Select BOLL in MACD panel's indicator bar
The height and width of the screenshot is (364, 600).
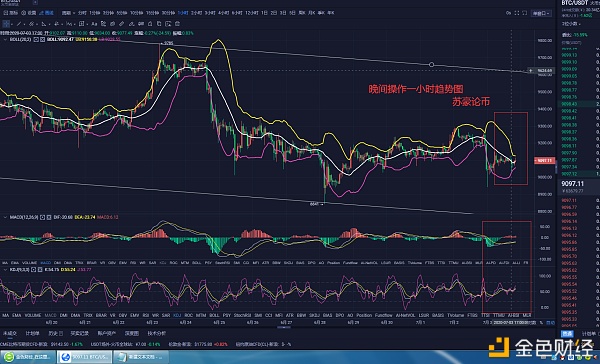(x=196, y=263)
